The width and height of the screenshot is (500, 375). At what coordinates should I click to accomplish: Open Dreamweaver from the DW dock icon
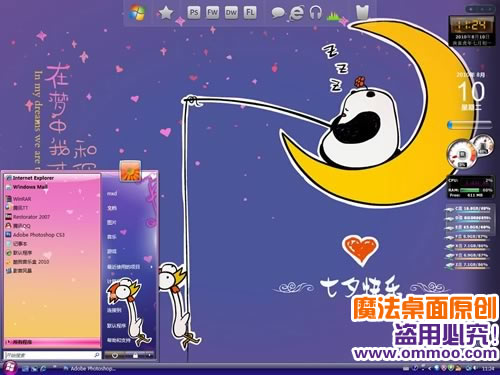point(231,13)
